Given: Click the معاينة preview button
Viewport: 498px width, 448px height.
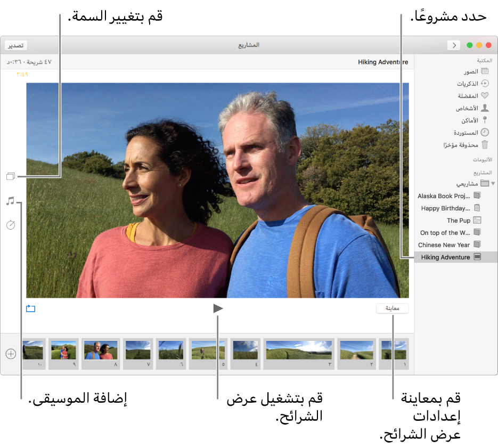Looking at the screenshot, I should click(392, 308).
